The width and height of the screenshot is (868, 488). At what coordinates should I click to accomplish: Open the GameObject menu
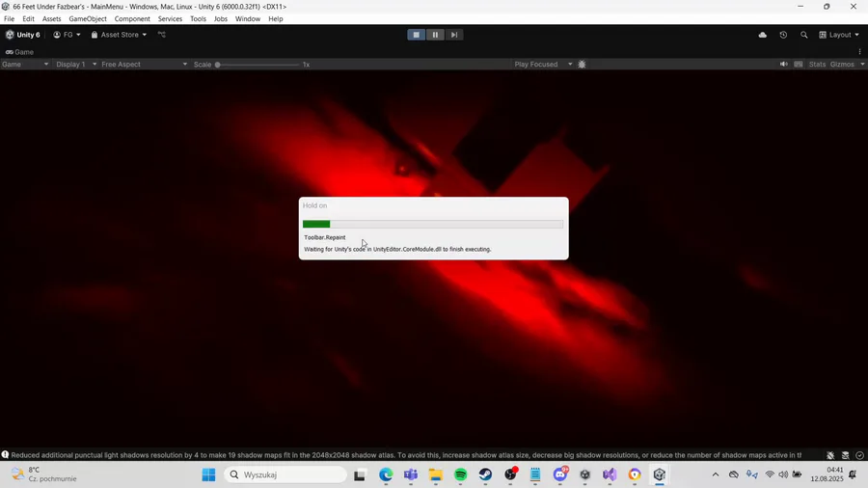point(88,19)
